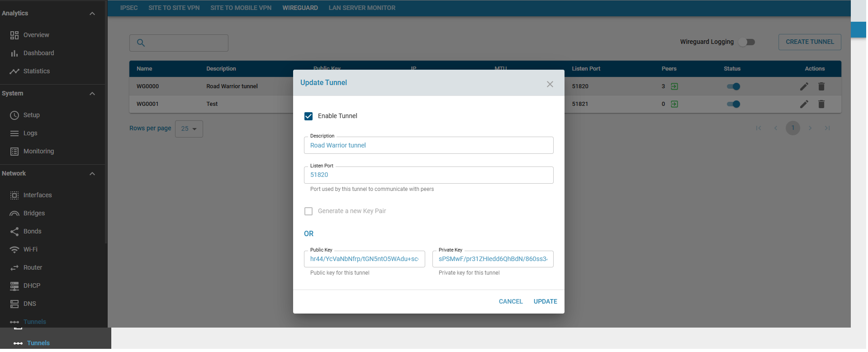Click the search magnifier icon
The image size is (868, 352).
[141, 43]
